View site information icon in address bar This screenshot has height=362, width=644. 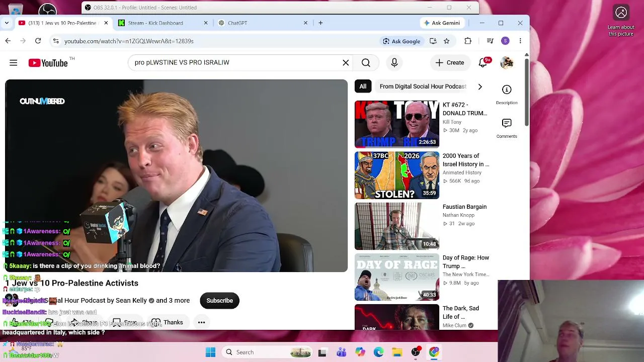click(x=56, y=41)
